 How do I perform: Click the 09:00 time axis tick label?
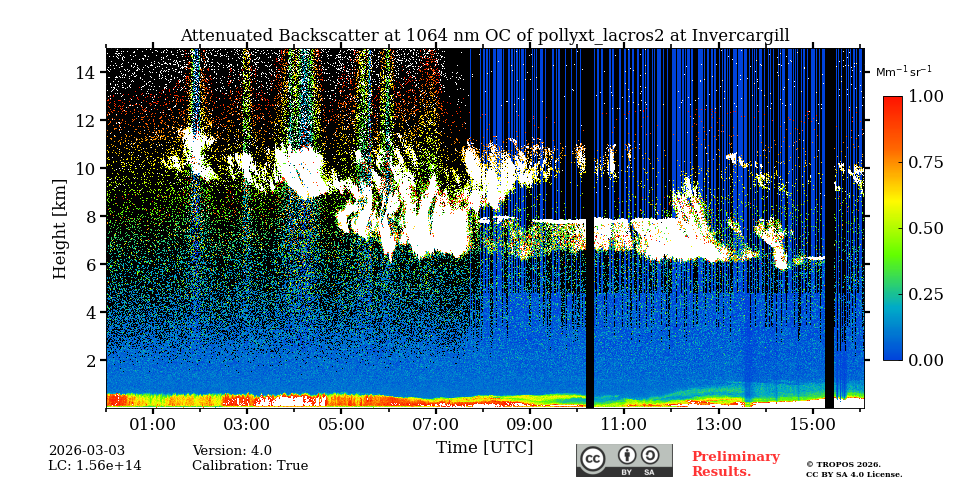pyautogui.click(x=529, y=424)
